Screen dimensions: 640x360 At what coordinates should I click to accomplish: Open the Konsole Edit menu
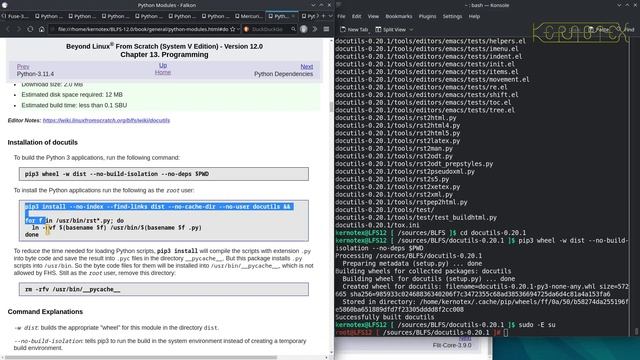(x=356, y=16)
